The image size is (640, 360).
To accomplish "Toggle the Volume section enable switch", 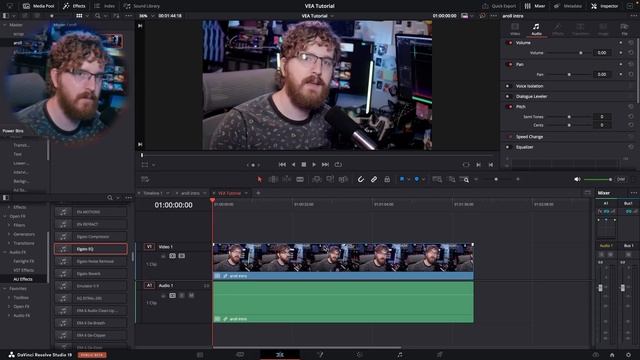I will 509,42.
